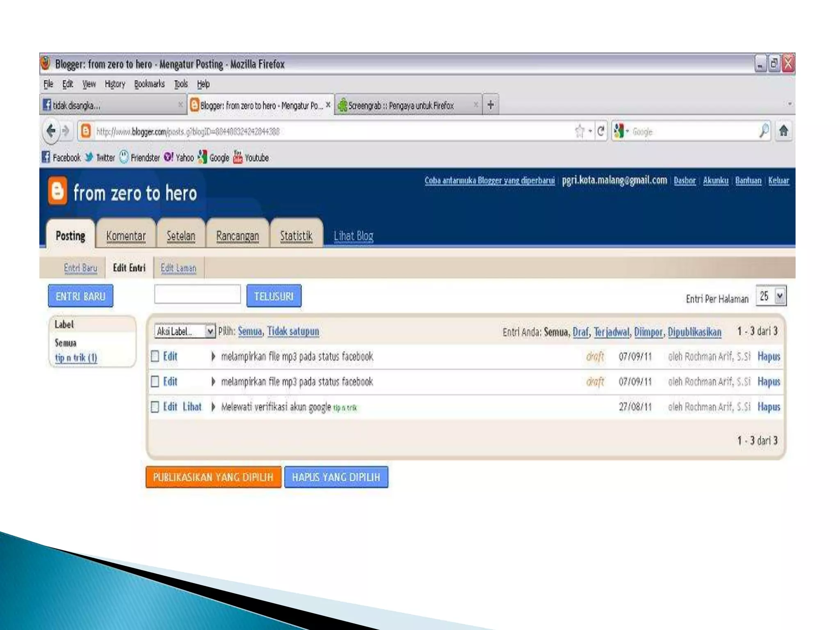This screenshot has height=630, width=840.
Task: Click the reload page icon
Action: click(601, 131)
